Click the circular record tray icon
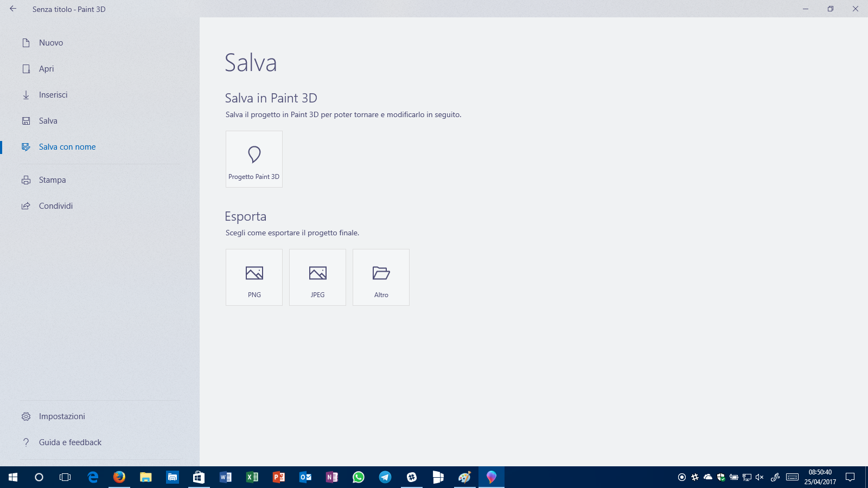Image resolution: width=868 pixels, height=488 pixels. pyautogui.click(x=682, y=477)
